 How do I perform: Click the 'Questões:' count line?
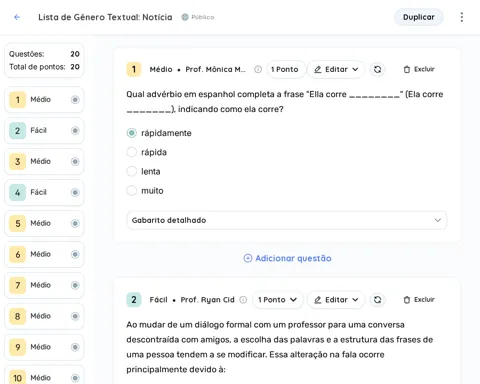(44, 54)
